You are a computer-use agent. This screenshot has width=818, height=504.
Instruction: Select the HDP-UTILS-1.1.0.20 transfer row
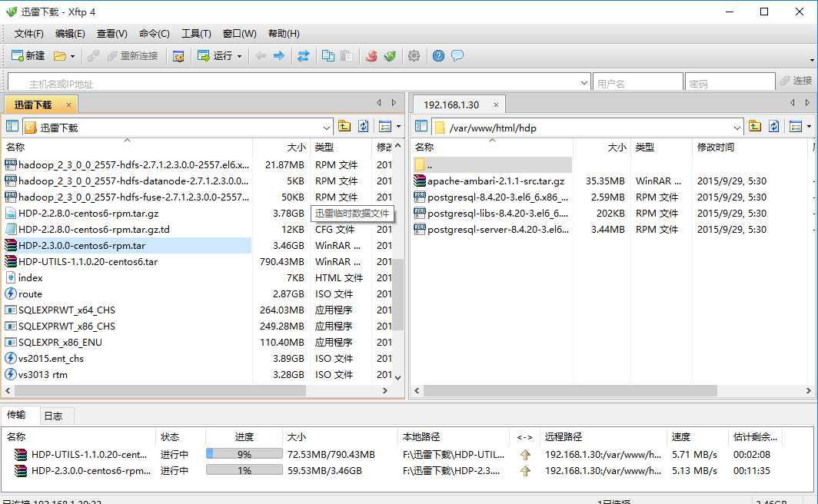(x=407, y=455)
